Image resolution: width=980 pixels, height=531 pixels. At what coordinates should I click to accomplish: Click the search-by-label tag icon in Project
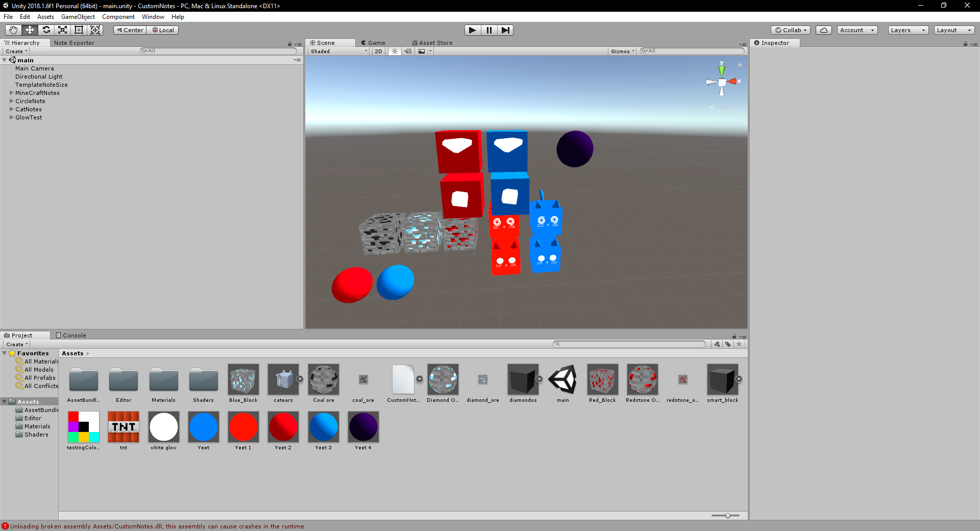click(728, 344)
